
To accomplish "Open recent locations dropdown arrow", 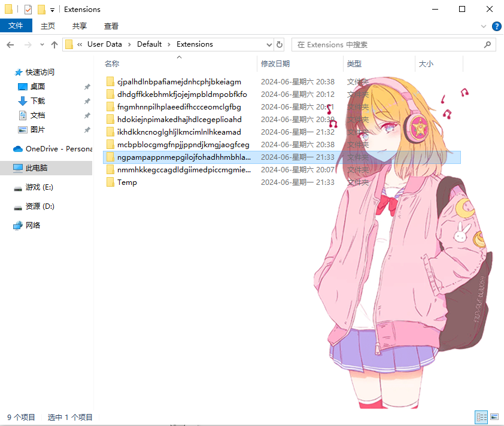I will pyautogui.click(x=42, y=45).
